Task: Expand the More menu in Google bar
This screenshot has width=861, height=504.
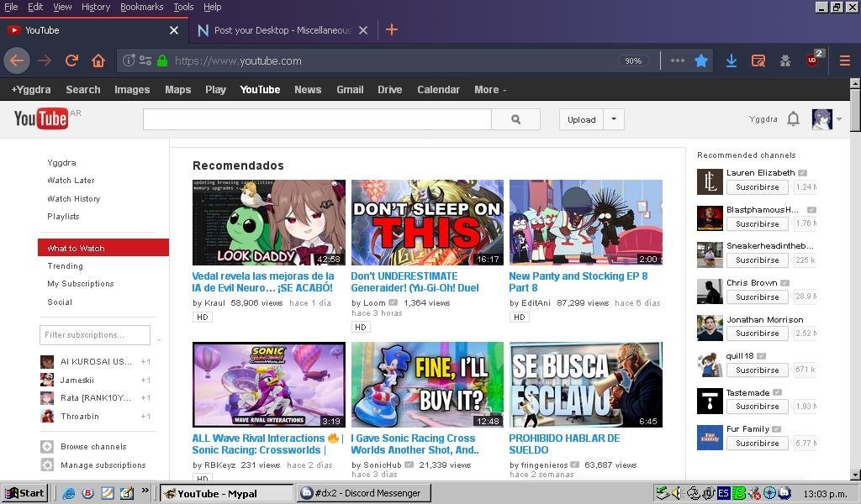Action: click(x=489, y=90)
